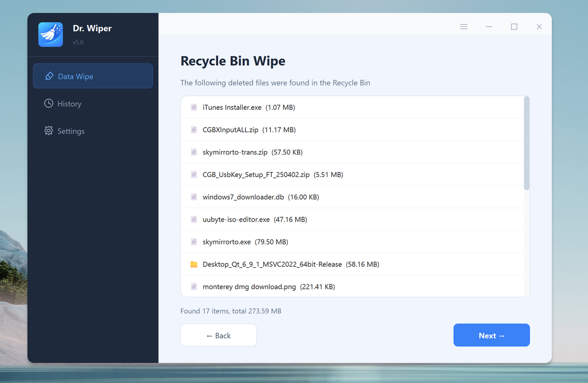Click the Dr. Wiper app logo
This screenshot has height=383, width=588.
tap(51, 34)
